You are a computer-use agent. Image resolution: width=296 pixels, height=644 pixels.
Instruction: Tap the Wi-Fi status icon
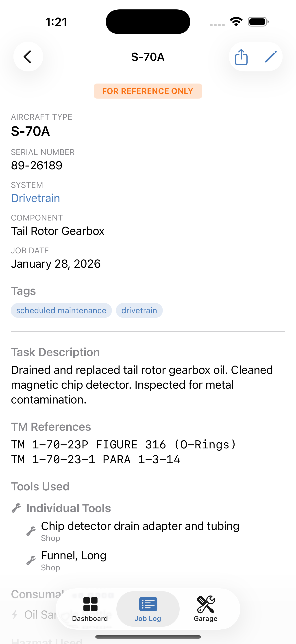tap(236, 22)
